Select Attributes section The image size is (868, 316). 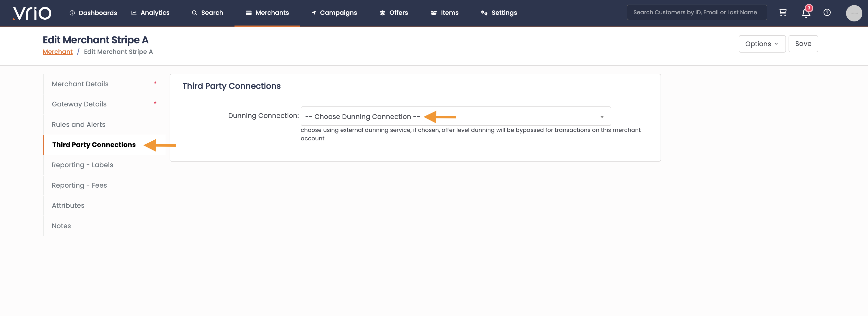[104, 206]
